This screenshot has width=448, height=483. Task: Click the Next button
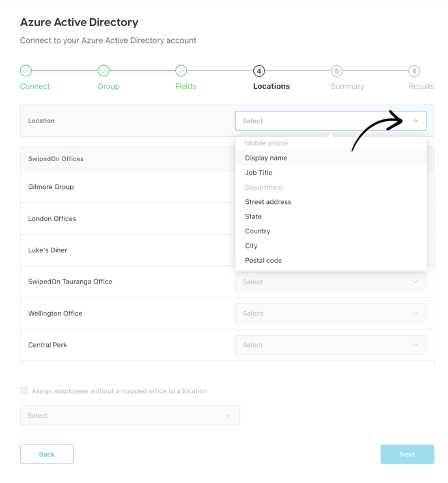(x=408, y=454)
